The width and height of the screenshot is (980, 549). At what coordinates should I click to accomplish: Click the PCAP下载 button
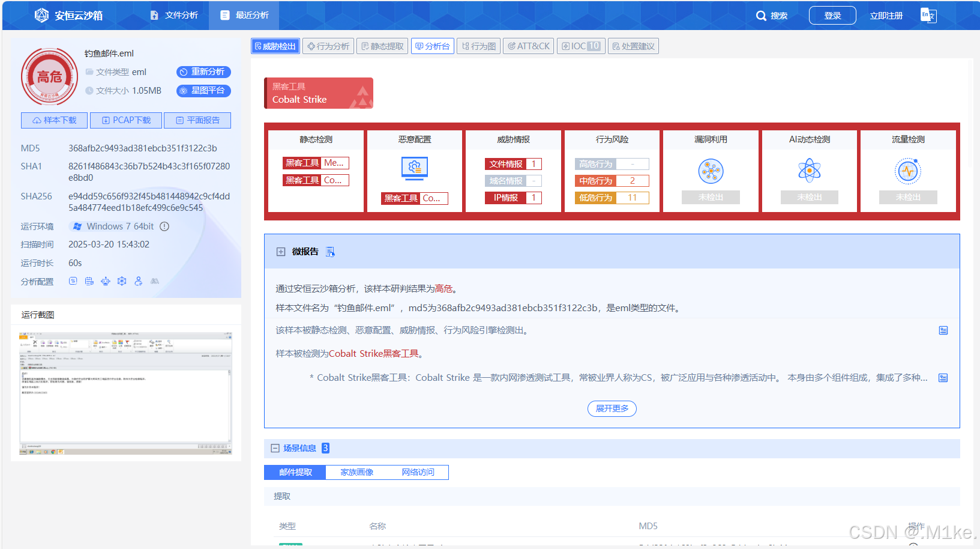click(126, 120)
